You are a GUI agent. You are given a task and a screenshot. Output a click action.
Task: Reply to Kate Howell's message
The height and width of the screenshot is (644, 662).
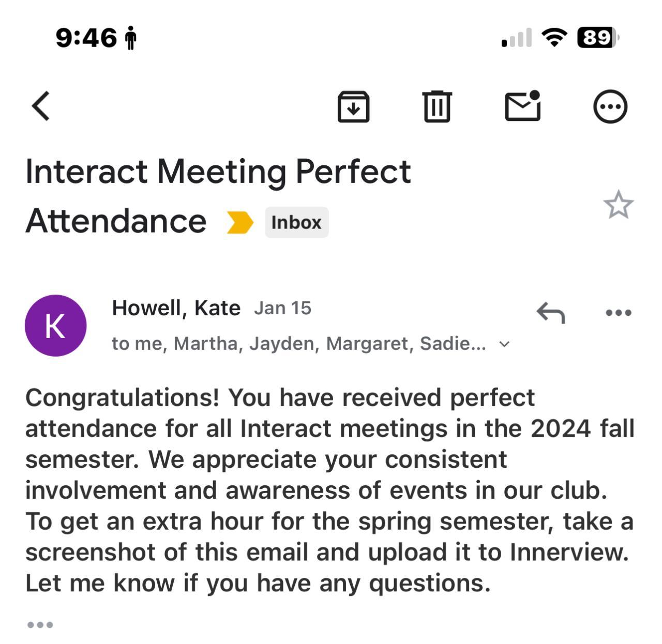coord(551,313)
